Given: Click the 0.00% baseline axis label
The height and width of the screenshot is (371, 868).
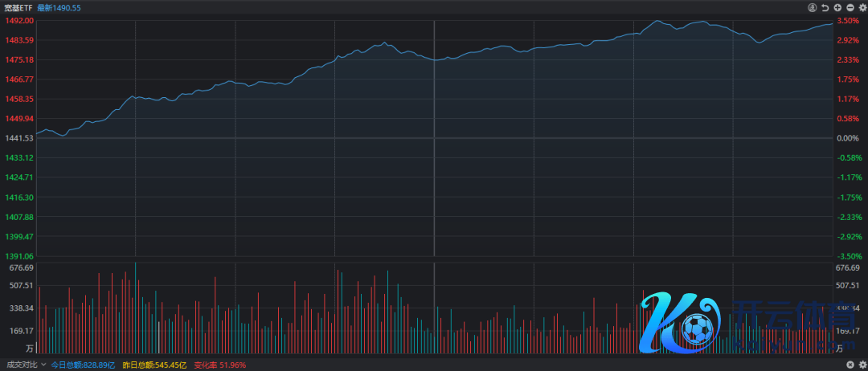Looking at the screenshot, I should [848, 138].
